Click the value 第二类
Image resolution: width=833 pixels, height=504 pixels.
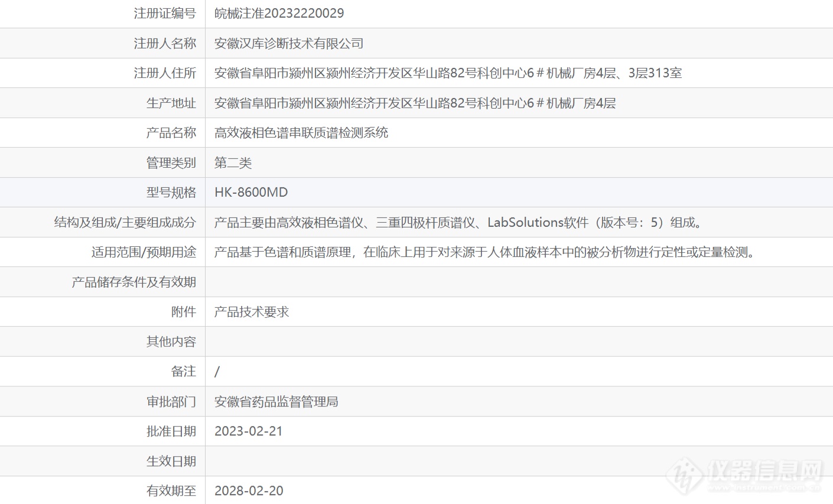[x=233, y=162]
